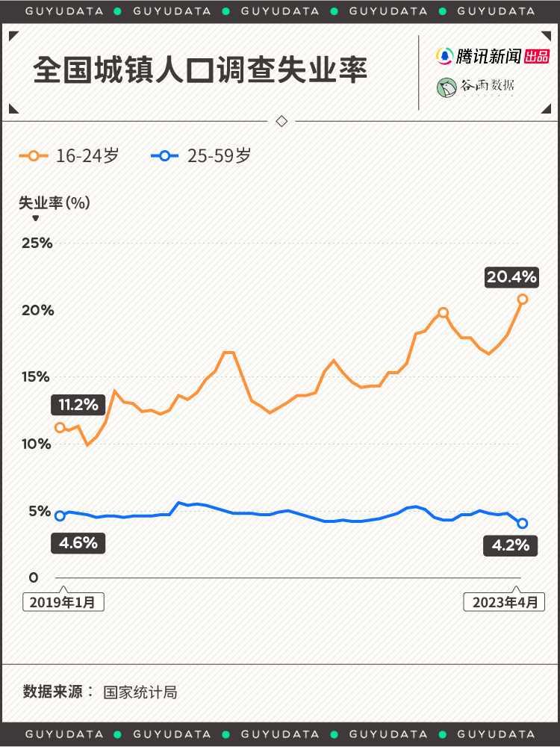The image size is (560, 747).
Task: Click the 2019年1月 date label
Action: [x=63, y=602]
